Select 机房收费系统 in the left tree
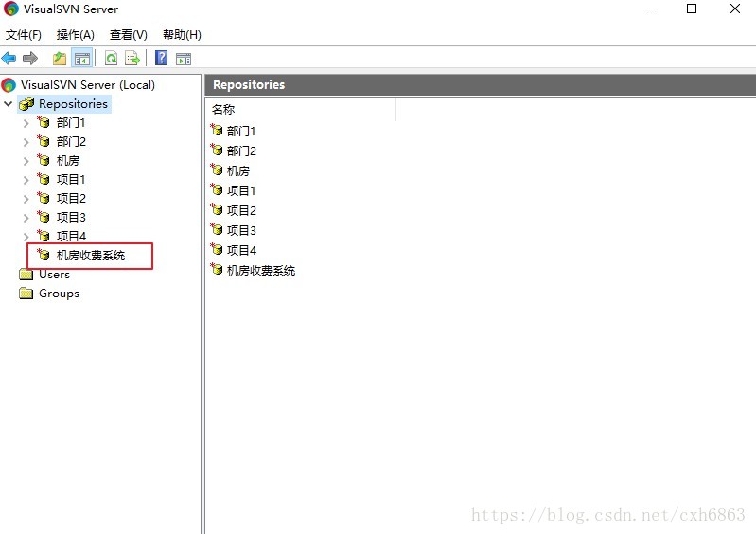Image resolution: width=756 pixels, height=534 pixels. 91,256
